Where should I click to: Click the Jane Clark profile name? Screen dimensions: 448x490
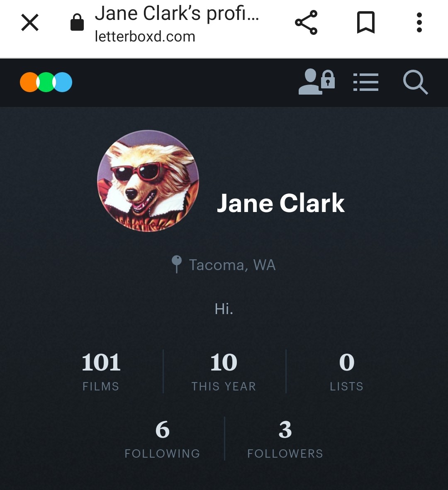pos(280,203)
